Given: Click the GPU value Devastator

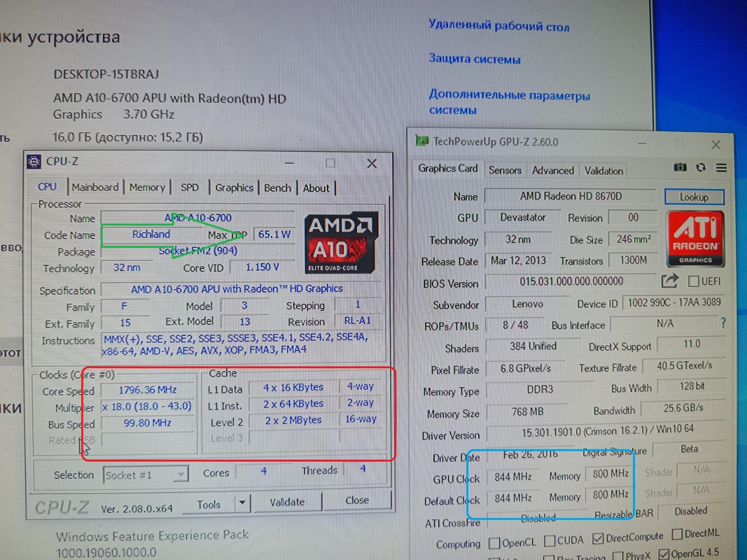Looking at the screenshot, I should click(x=522, y=217).
